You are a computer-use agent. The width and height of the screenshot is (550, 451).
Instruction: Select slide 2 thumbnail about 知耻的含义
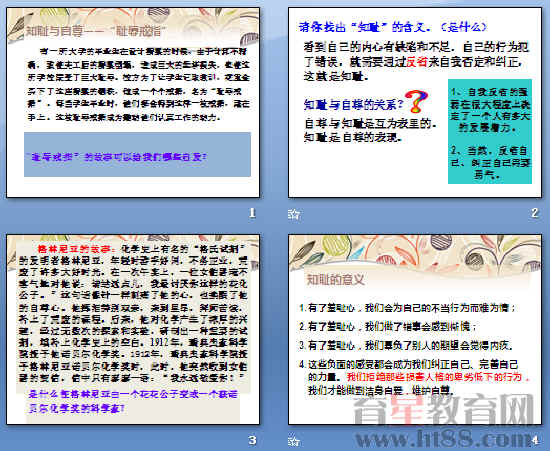tap(415, 102)
